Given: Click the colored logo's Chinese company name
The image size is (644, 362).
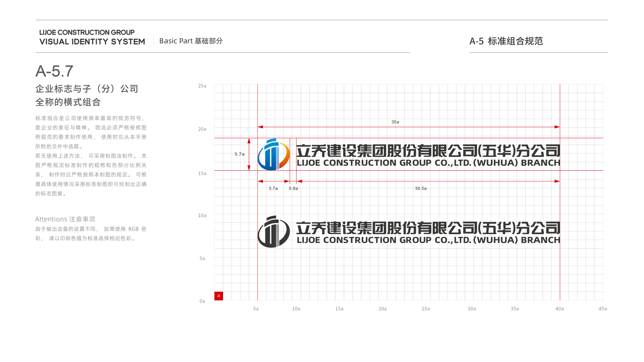Looking at the screenshot, I should coord(428,151).
